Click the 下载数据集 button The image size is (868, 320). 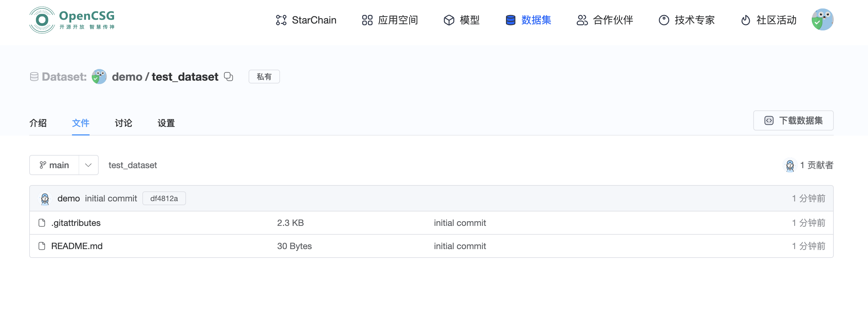[793, 120]
